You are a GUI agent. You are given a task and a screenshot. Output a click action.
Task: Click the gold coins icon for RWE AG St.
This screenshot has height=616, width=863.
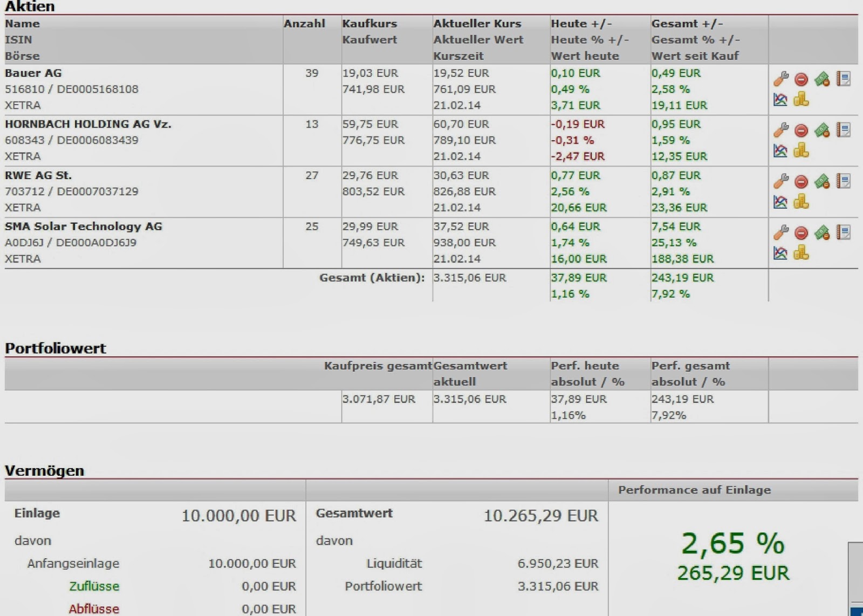tap(802, 201)
